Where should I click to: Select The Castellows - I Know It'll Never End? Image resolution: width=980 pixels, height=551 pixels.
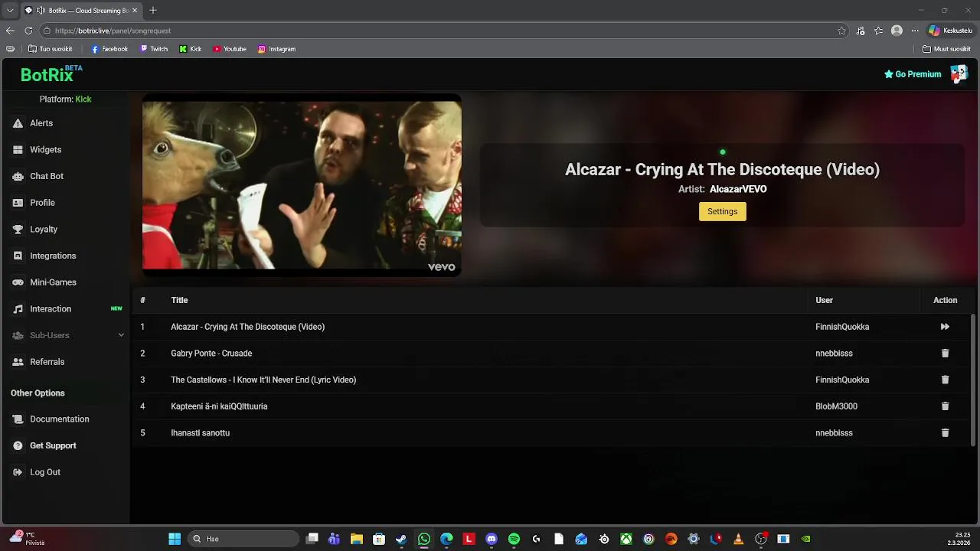click(x=263, y=380)
